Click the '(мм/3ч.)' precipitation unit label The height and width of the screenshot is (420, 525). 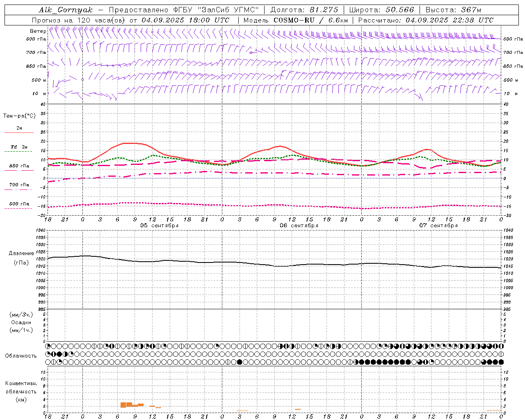tap(21, 315)
